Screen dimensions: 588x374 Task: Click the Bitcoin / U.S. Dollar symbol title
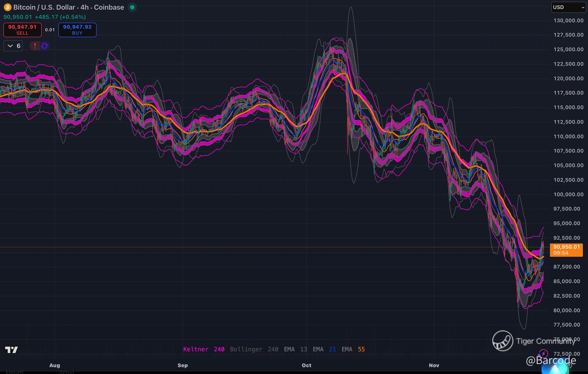[68, 7]
